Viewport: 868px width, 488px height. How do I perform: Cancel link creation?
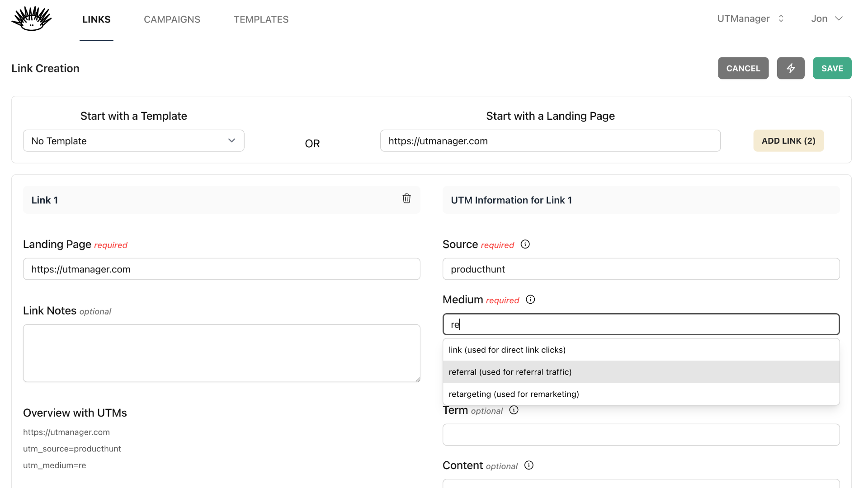pos(743,68)
